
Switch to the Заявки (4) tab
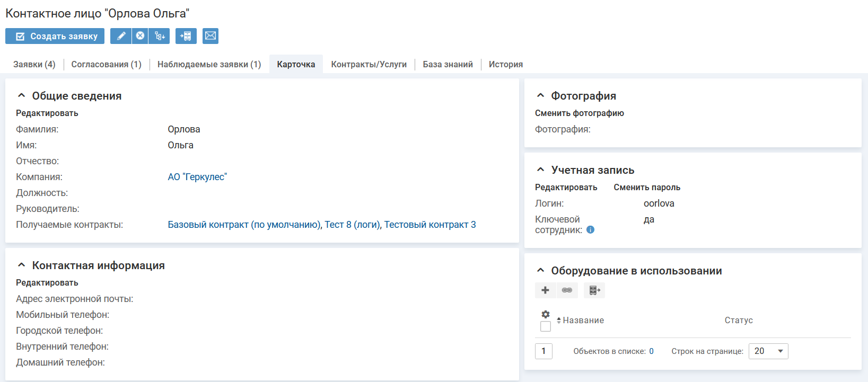[34, 64]
